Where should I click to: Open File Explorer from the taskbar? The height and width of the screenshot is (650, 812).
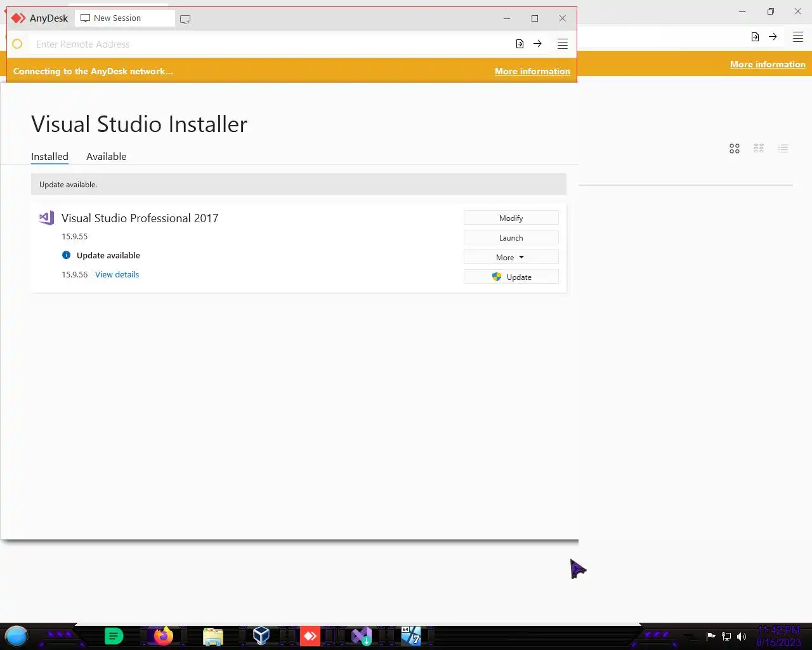(x=213, y=636)
